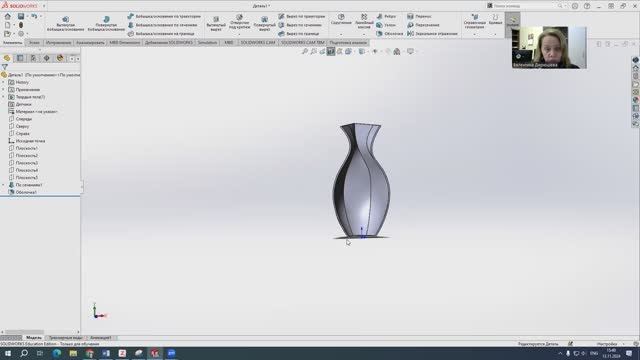640x360 pixels.
Task: Click the Оболочка shell button
Action: [x=389, y=33]
